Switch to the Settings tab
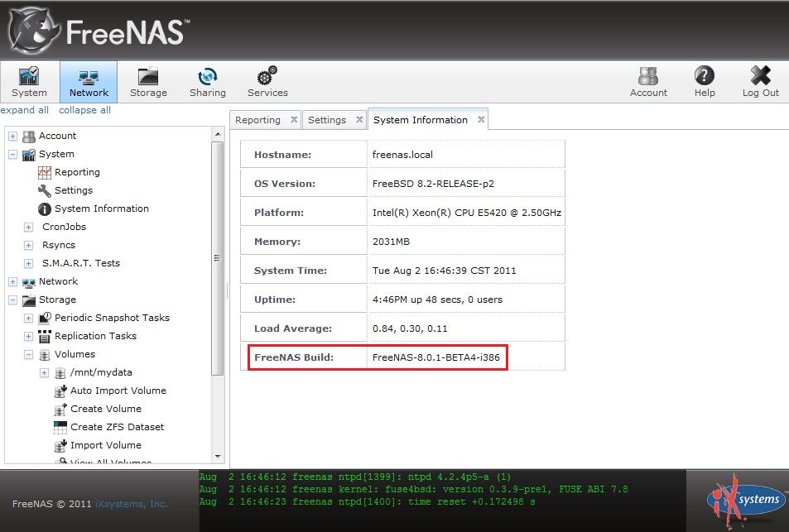The height and width of the screenshot is (532, 789). pyautogui.click(x=327, y=120)
